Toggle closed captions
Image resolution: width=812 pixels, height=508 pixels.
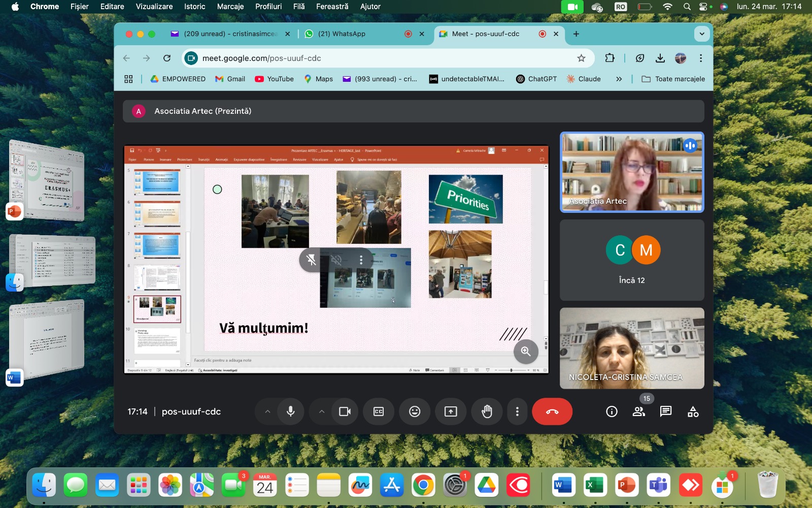tap(379, 411)
